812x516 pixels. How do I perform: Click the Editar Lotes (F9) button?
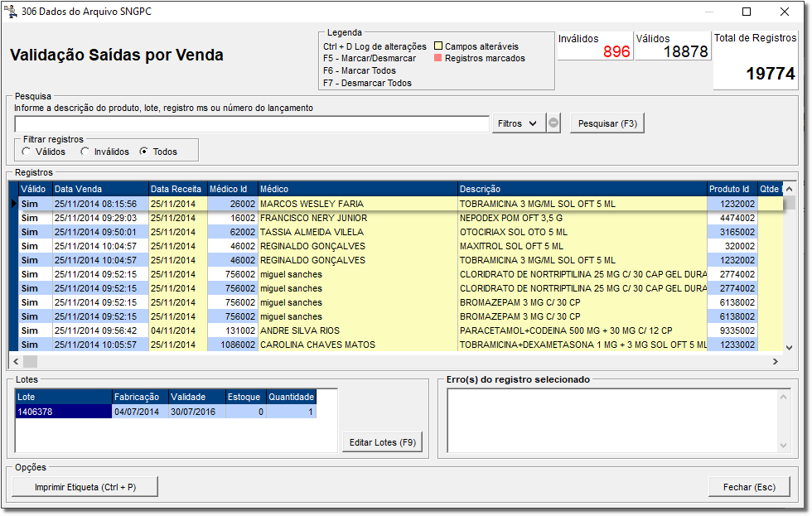(x=382, y=442)
